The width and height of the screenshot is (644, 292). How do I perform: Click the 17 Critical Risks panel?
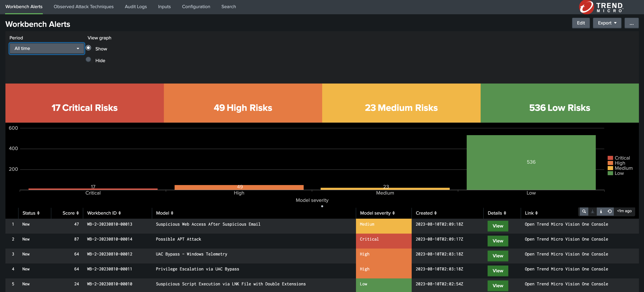pos(85,103)
